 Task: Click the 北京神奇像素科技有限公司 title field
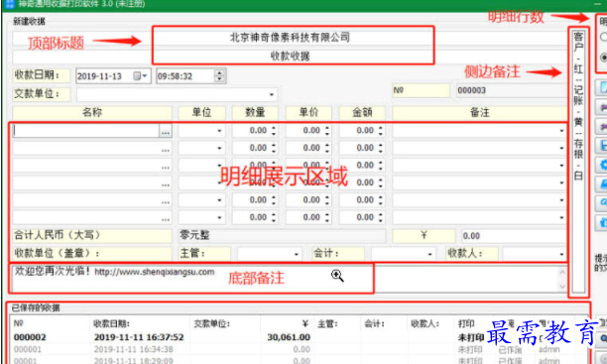[290, 38]
